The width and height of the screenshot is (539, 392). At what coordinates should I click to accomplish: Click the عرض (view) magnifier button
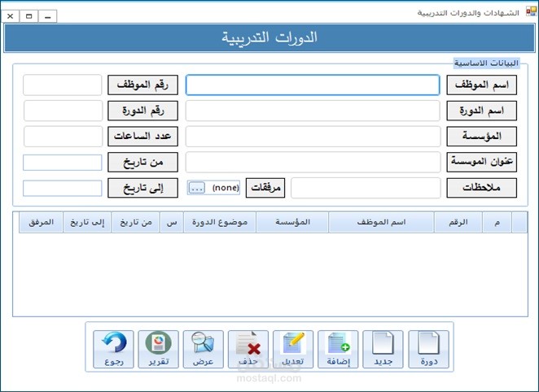click(204, 349)
